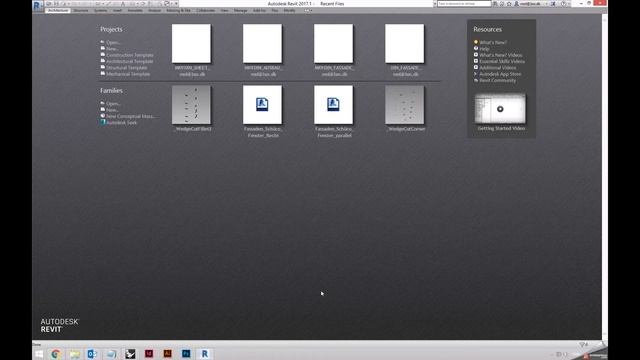Open the Windows Start button
640x360 pixels.
click(x=39, y=354)
